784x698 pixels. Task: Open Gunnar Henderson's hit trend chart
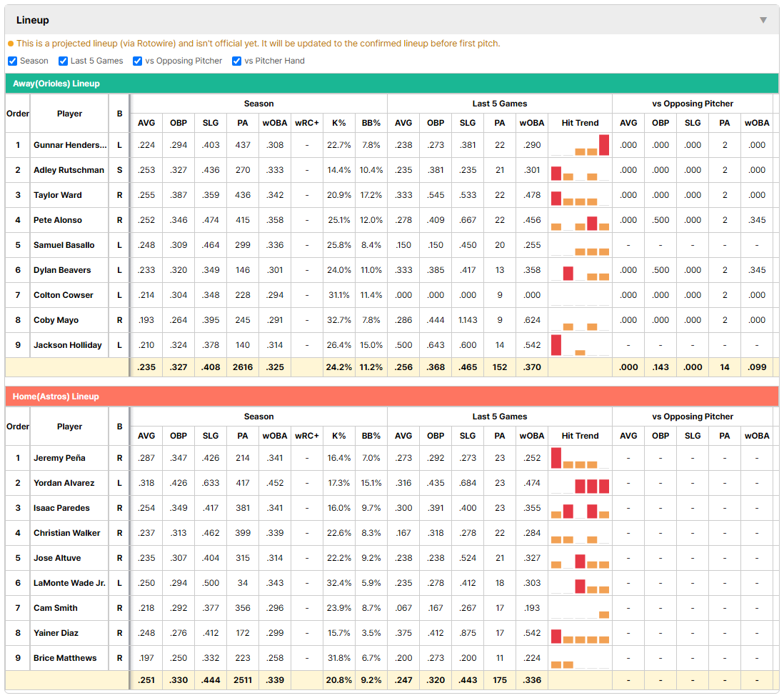(580, 145)
